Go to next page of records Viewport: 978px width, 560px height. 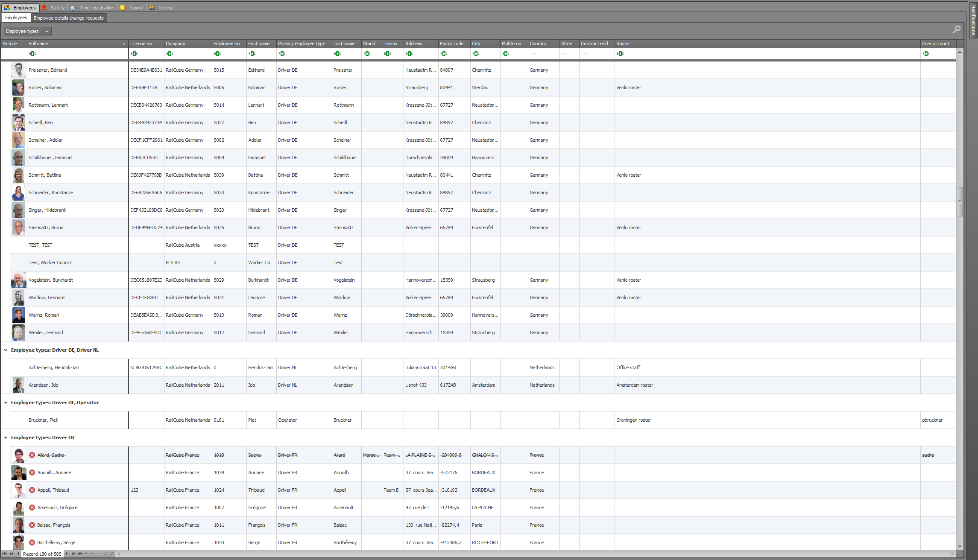73,554
